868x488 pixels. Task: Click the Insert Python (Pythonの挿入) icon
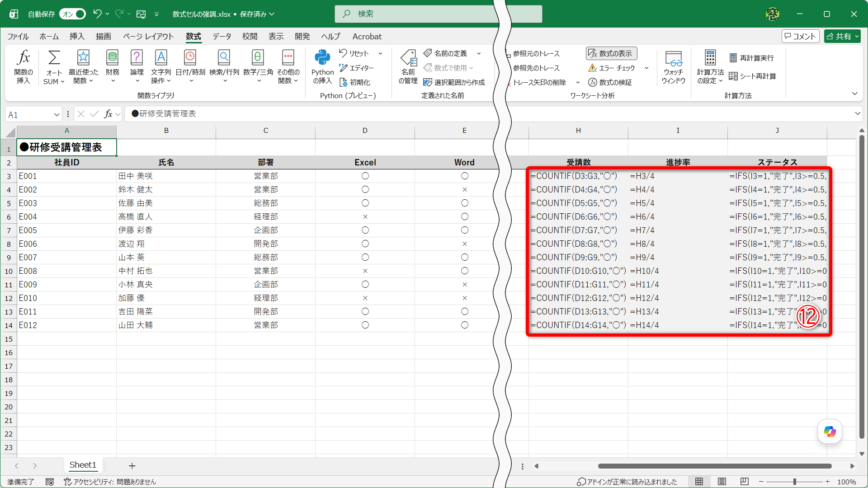point(322,67)
